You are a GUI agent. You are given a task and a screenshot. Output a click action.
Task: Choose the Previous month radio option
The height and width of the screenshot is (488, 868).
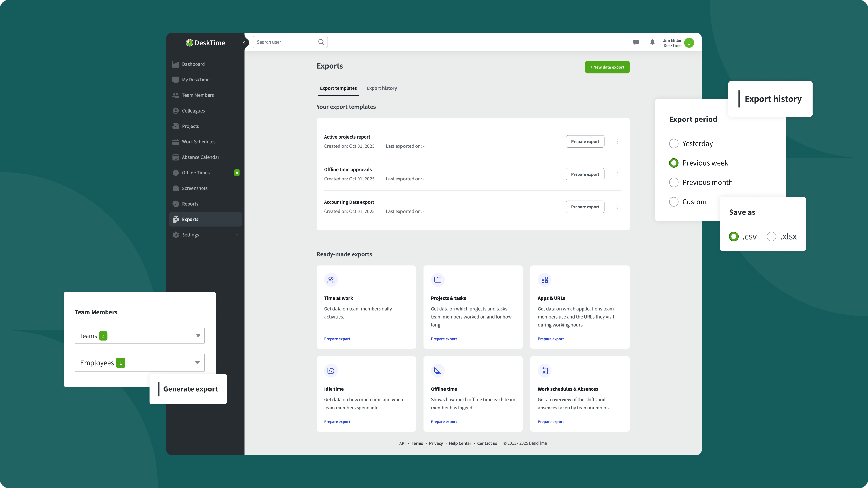click(674, 182)
